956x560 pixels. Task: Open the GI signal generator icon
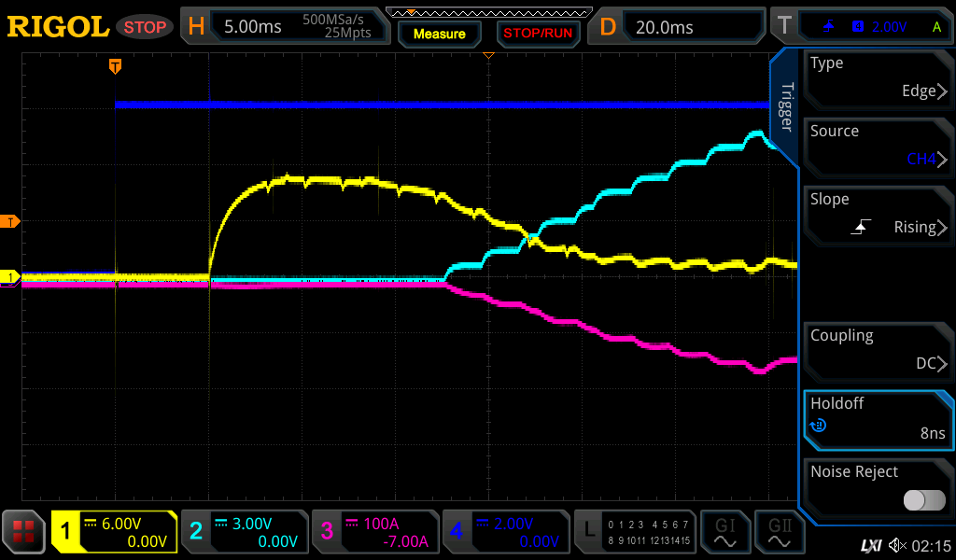pos(725,533)
